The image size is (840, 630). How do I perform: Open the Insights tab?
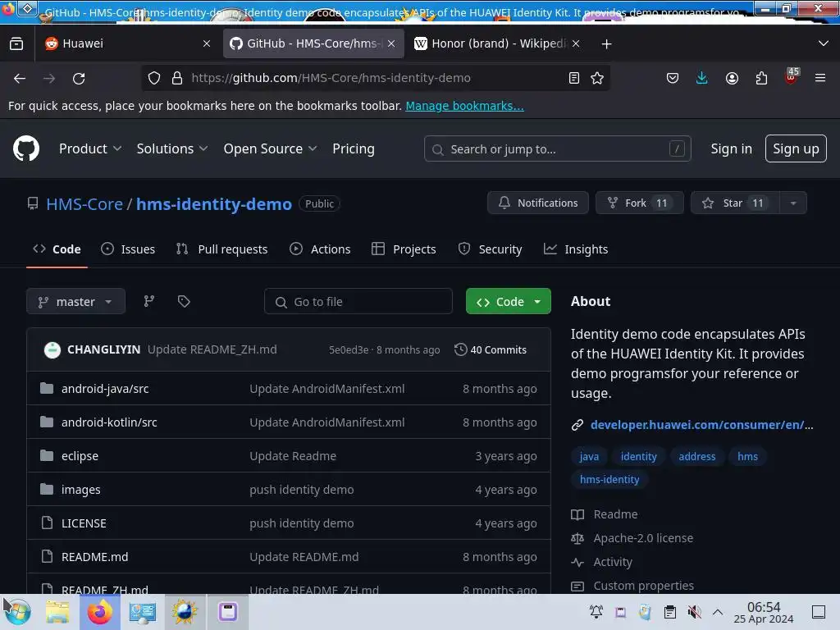point(576,249)
